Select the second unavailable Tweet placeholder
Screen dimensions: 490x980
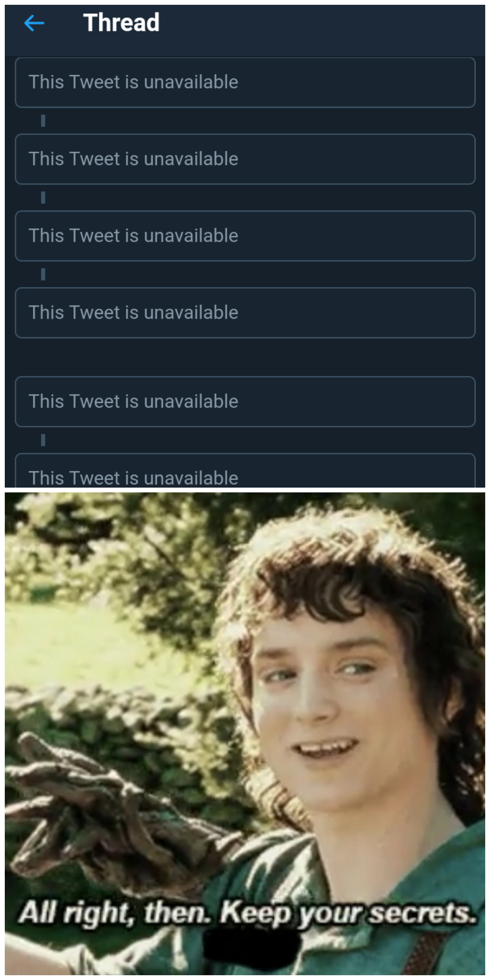click(x=245, y=158)
